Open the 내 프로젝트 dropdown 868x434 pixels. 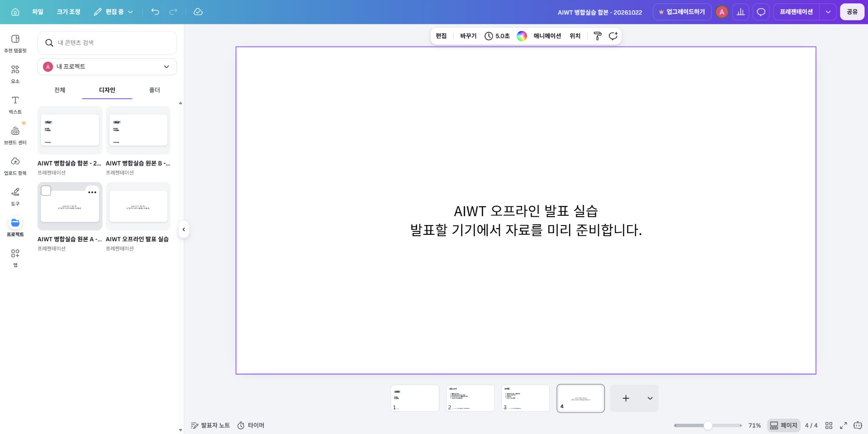tap(107, 67)
